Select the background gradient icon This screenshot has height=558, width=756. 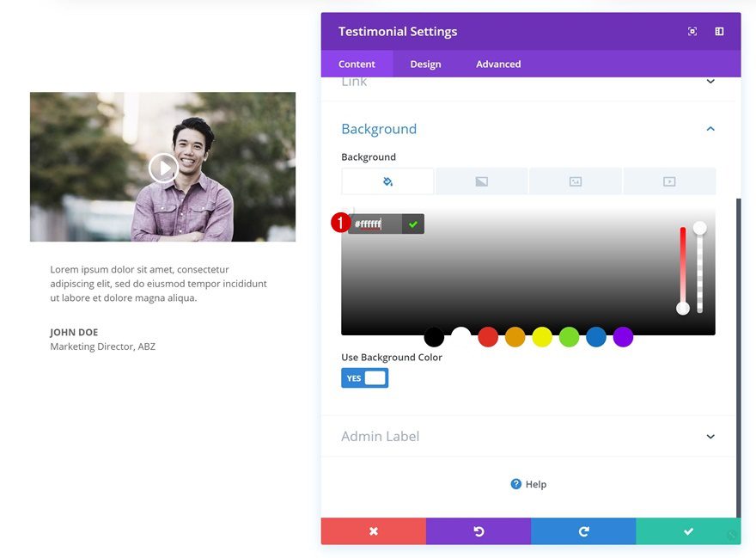[481, 181]
